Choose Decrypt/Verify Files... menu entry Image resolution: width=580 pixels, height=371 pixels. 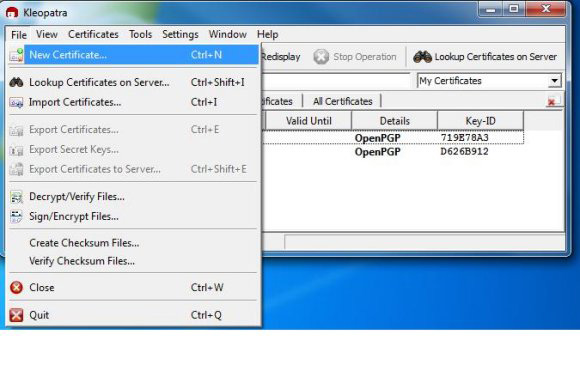pos(134,197)
